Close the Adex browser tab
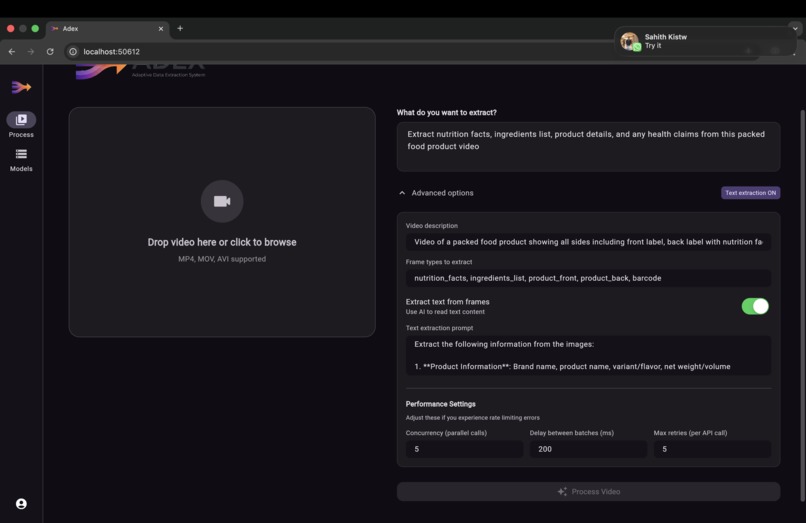Viewport: 806px width, 523px height. pyautogui.click(x=161, y=29)
